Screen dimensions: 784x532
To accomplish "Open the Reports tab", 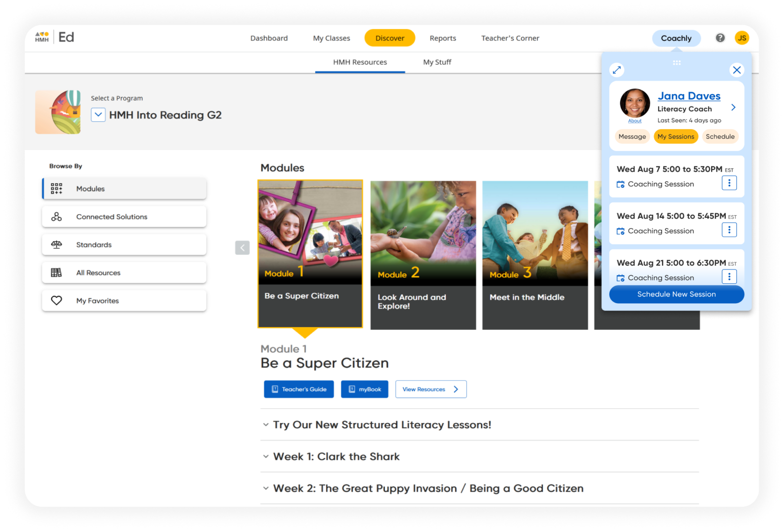I will point(443,38).
